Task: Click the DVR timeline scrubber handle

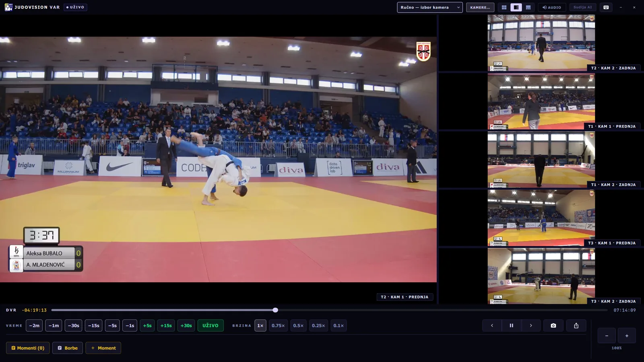Action: [275, 310]
